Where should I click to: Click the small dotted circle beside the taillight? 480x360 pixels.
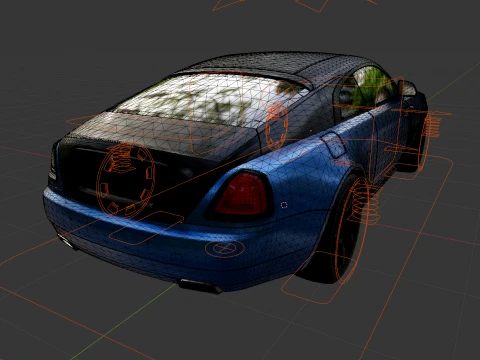pos(284,205)
